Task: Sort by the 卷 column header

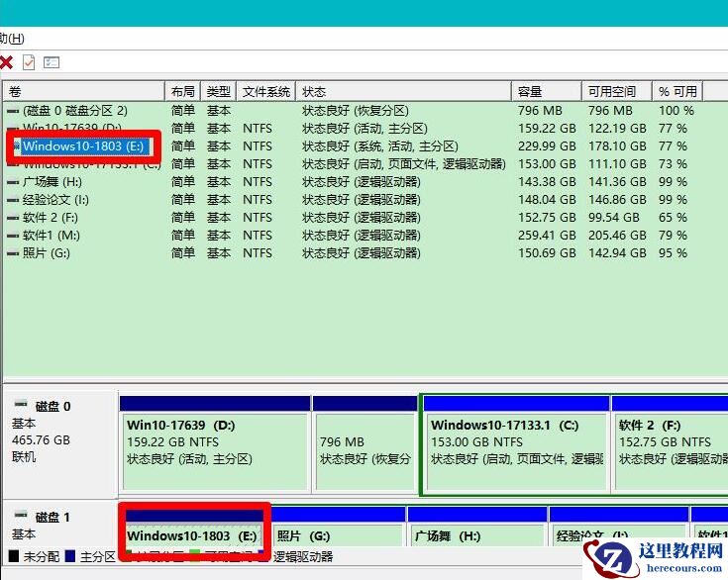Action: (x=84, y=91)
